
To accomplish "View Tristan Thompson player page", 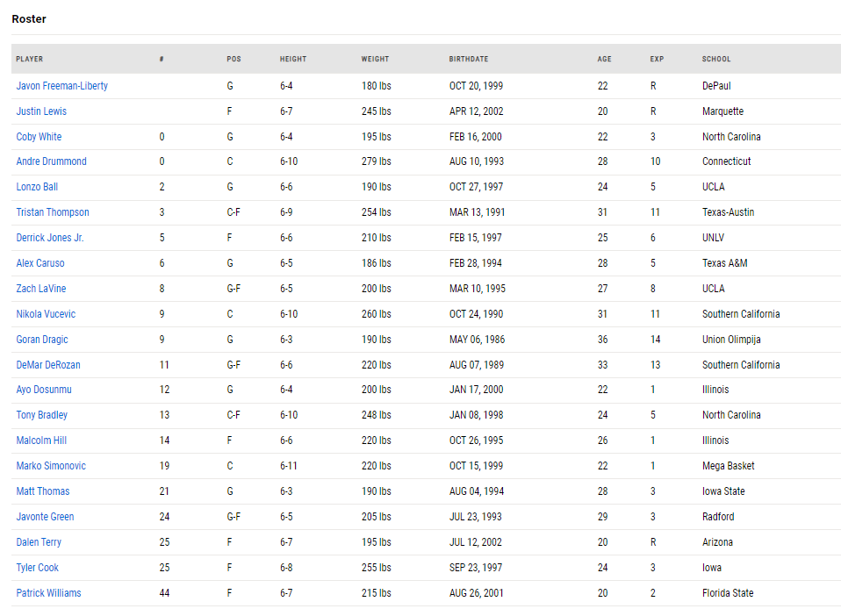I will 53,212.
